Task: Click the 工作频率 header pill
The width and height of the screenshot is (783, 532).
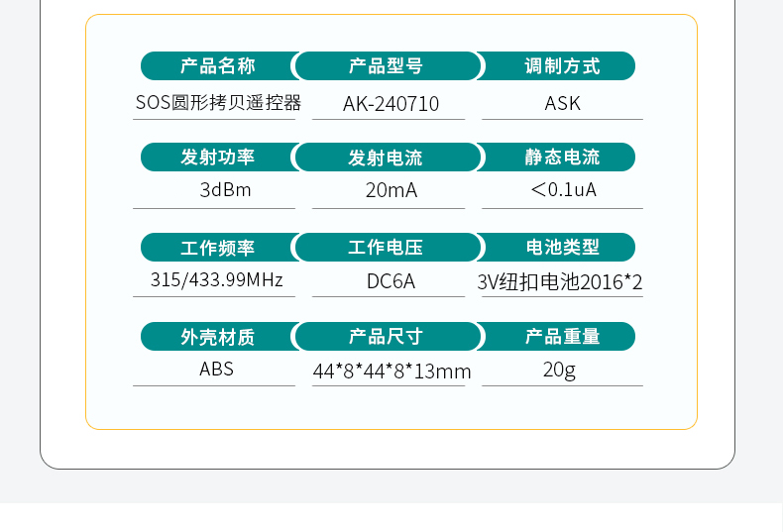Action: (218, 247)
